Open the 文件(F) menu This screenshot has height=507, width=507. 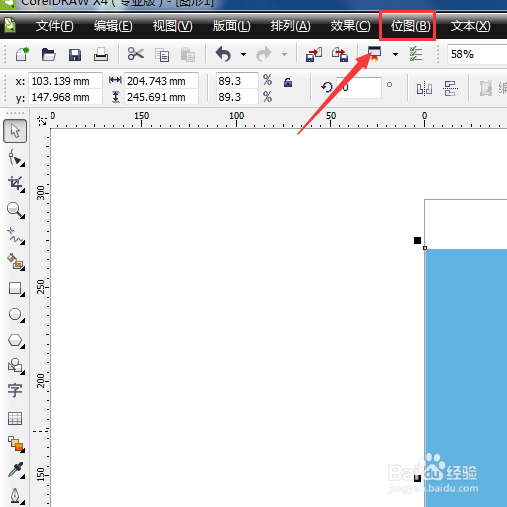pyautogui.click(x=55, y=26)
